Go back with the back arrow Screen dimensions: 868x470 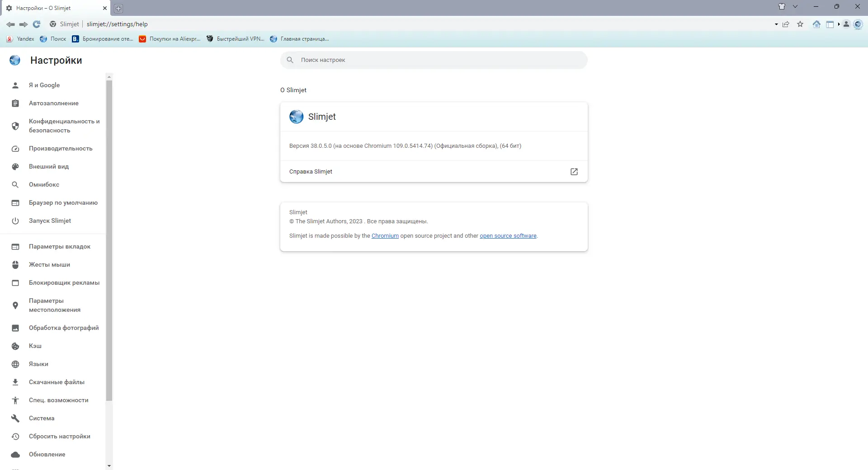10,24
